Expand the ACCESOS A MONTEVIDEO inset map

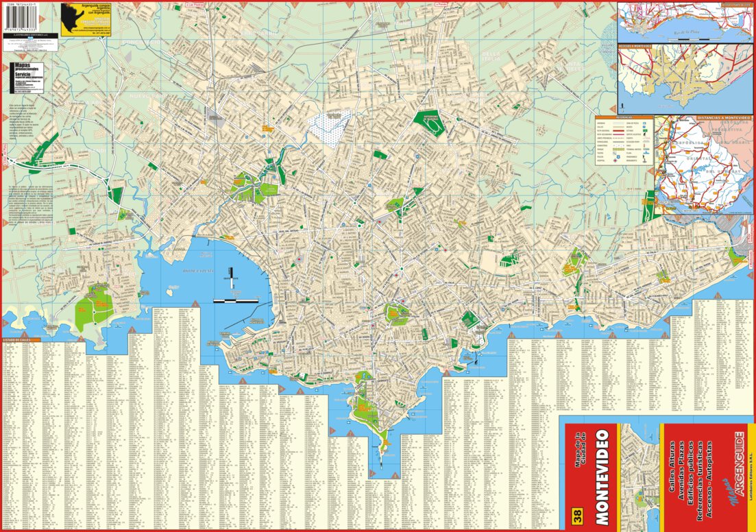pyautogui.click(x=685, y=75)
